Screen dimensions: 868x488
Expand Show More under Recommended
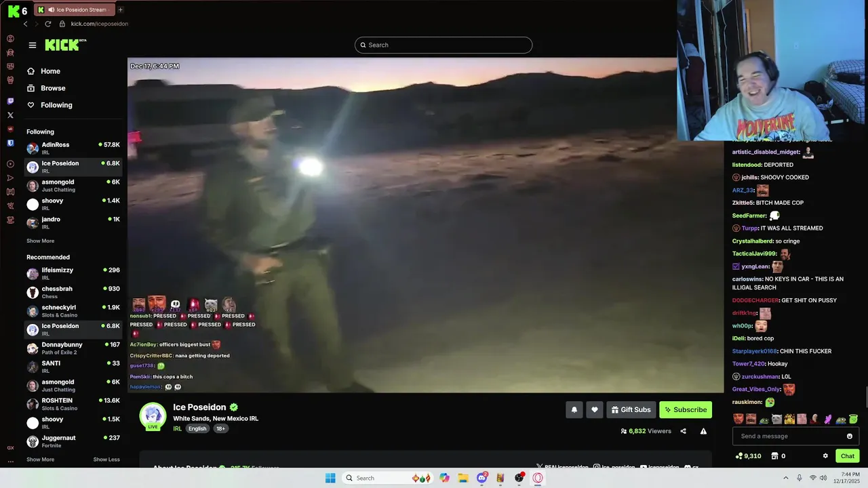[40, 460]
